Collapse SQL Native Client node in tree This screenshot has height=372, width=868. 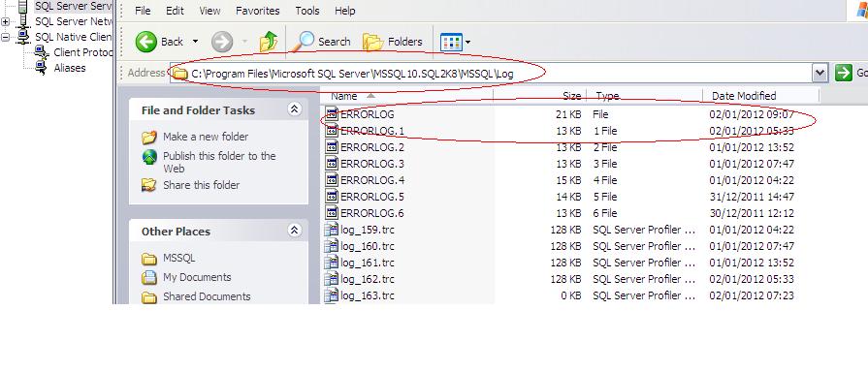point(6,38)
